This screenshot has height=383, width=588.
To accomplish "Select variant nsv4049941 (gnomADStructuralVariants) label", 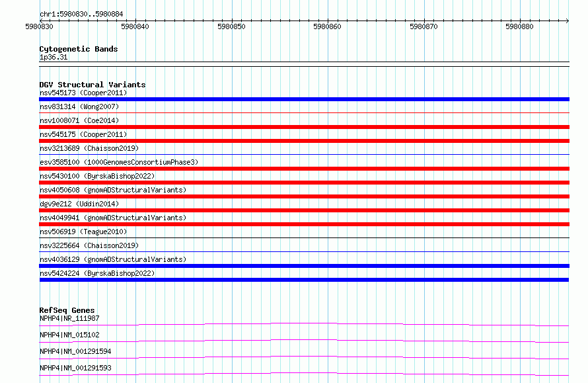I will (x=113, y=218).
